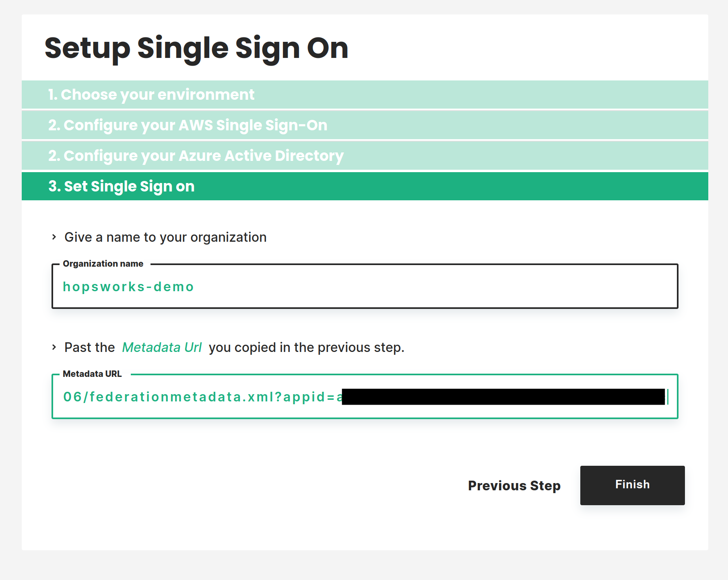Image resolution: width=728 pixels, height=580 pixels.
Task: Click chevron beside 'Give a name to your organization'
Action: (54, 237)
